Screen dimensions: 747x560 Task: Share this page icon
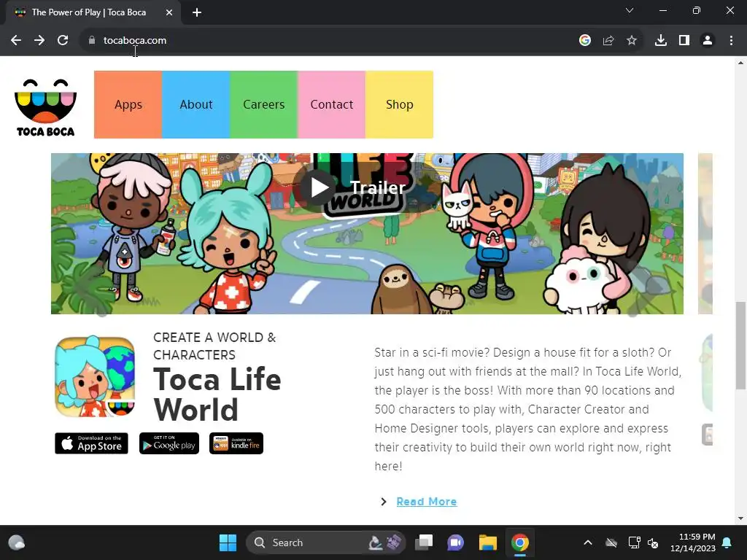coord(608,41)
